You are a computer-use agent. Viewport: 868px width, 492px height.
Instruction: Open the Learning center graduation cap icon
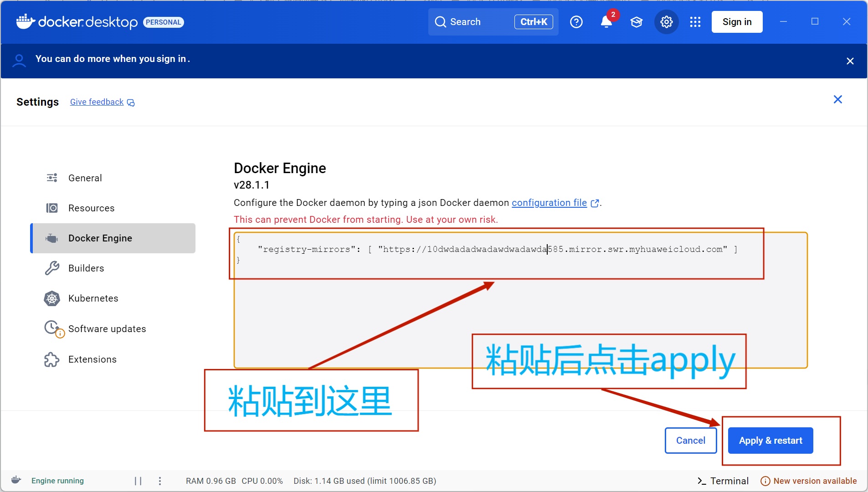(x=637, y=22)
